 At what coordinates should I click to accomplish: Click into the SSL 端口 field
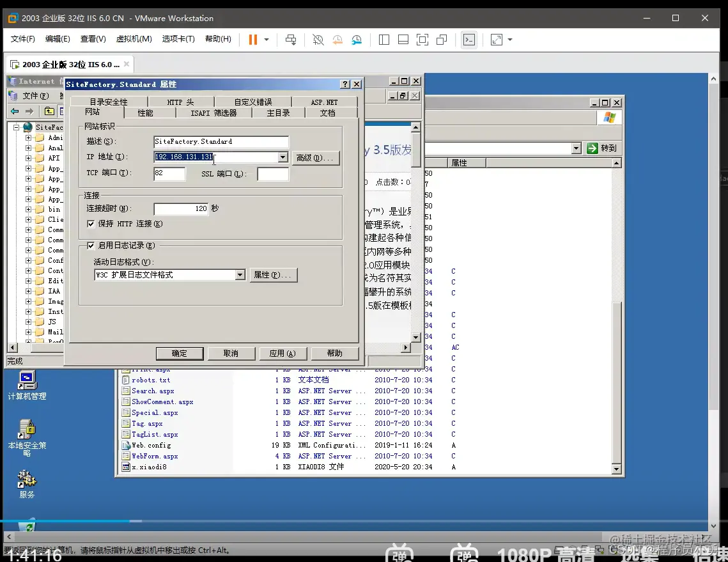(x=273, y=174)
